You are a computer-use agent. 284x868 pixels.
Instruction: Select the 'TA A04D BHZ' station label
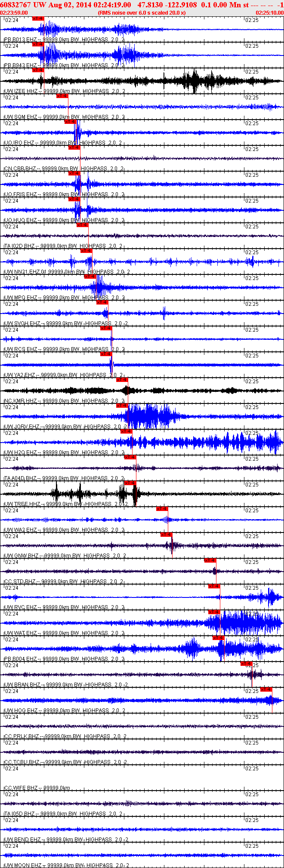point(21,478)
